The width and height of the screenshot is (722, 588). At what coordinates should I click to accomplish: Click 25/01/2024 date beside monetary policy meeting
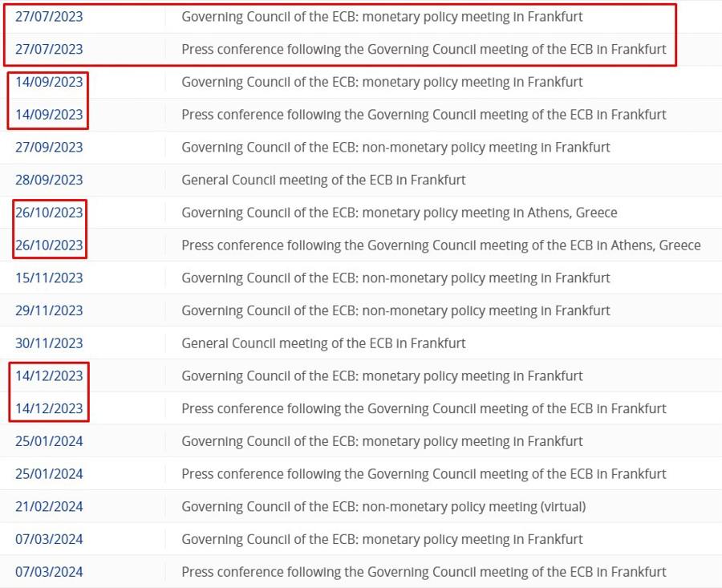click(49, 441)
